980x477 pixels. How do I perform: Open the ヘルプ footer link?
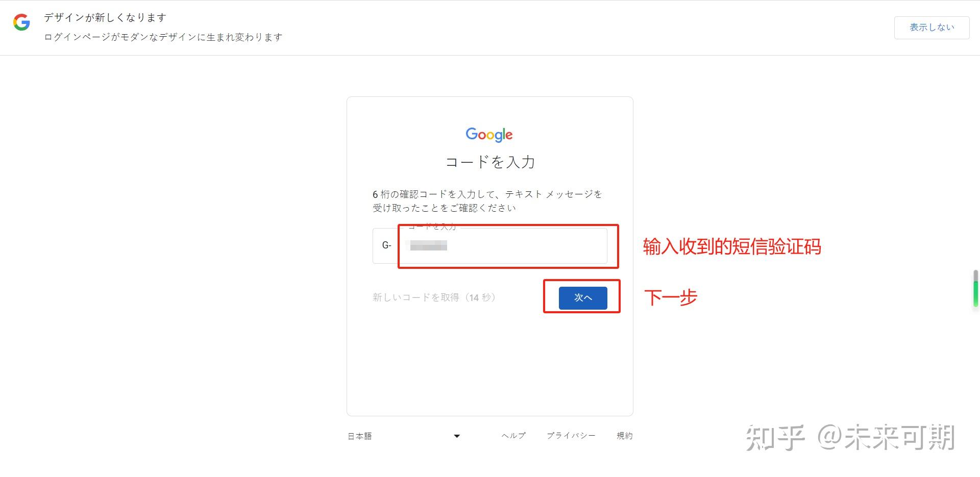click(x=513, y=436)
